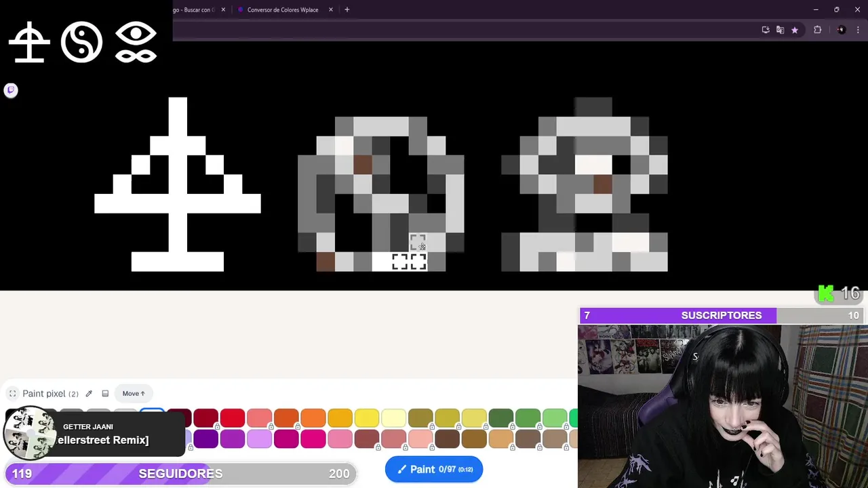
Task: Click the Move button above the palette
Action: (134, 394)
